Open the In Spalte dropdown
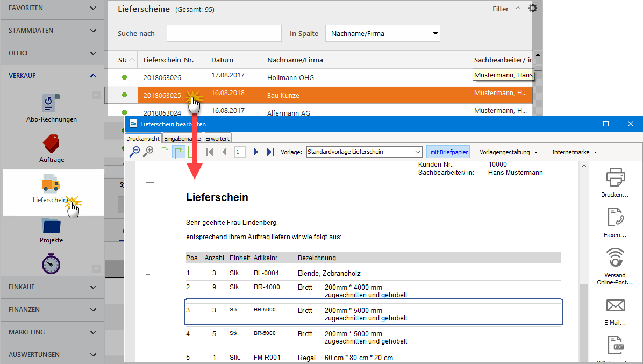The height and width of the screenshot is (364, 643). click(x=383, y=34)
